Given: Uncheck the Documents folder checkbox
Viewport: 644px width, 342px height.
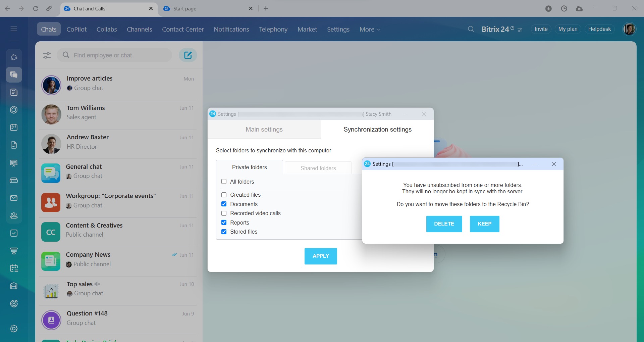Looking at the screenshot, I should pos(224,204).
